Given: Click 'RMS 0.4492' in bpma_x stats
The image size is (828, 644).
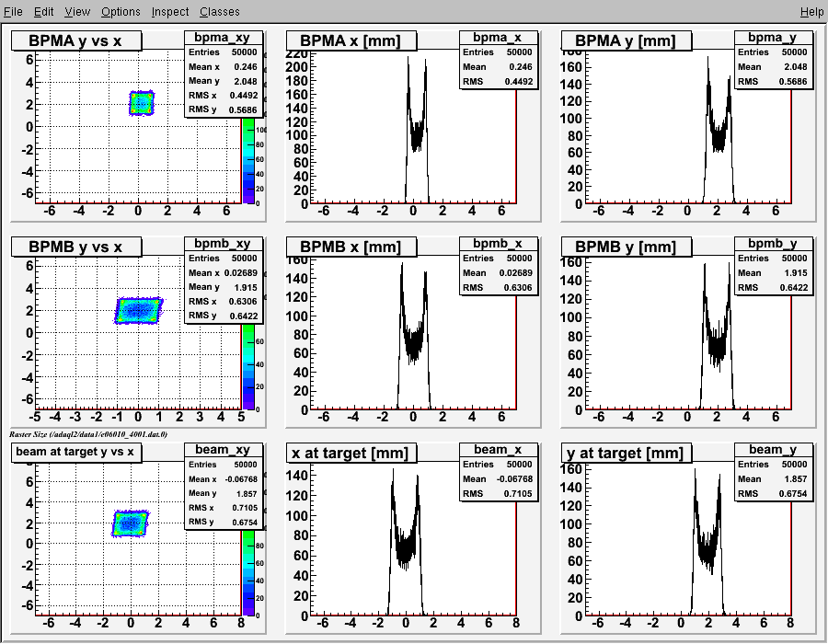Looking at the screenshot, I should click(x=498, y=82).
